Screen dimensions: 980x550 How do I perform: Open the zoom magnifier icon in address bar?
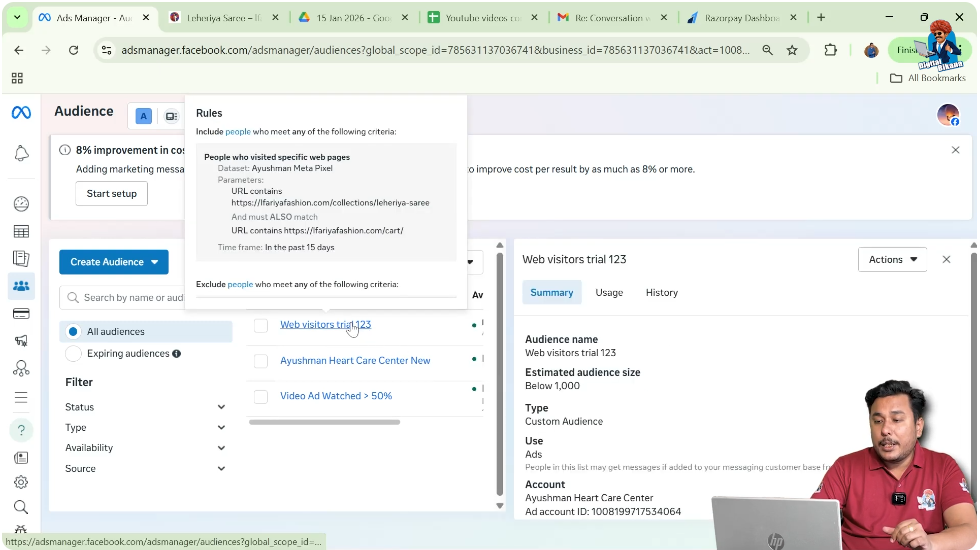(768, 50)
